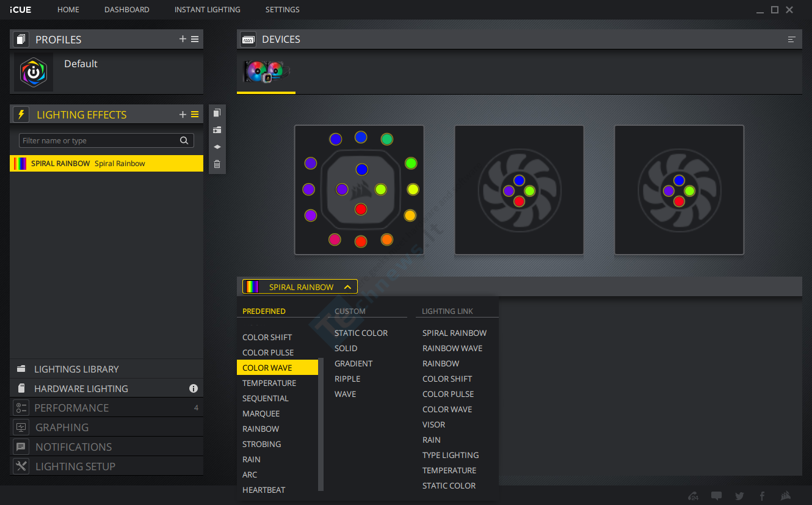
Task: Click the Hardware Lighting info icon
Action: click(194, 388)
